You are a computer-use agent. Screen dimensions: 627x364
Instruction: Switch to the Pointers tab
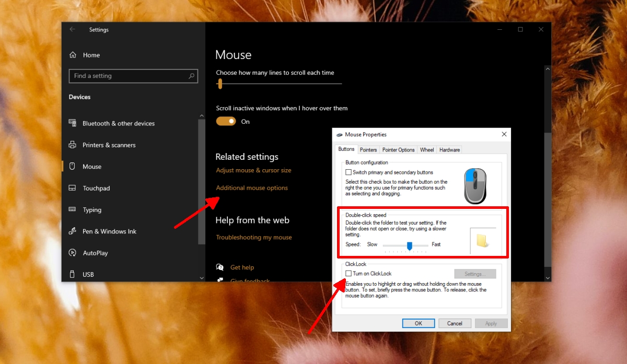coord(368,149)
